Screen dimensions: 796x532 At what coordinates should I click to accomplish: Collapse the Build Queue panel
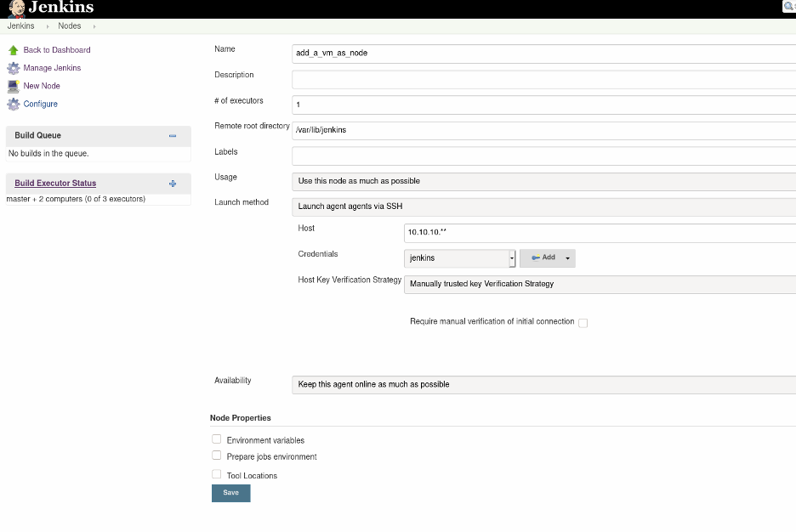[x=173, y=135]
